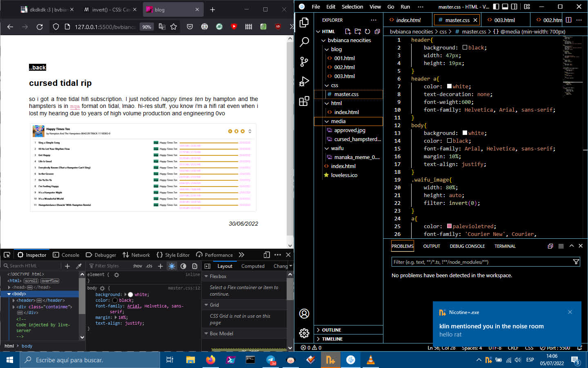
Task: Create a new file in Explorer
Action: click(348, 31)
